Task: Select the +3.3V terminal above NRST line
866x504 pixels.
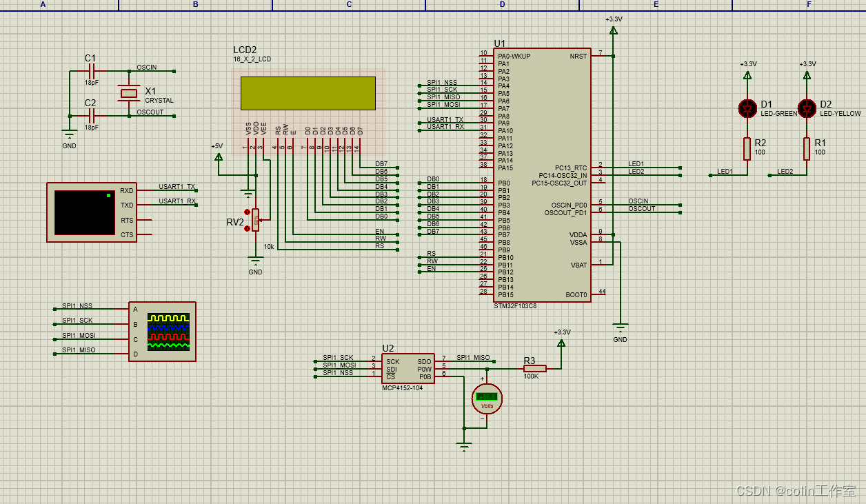Action: point(614,29)
